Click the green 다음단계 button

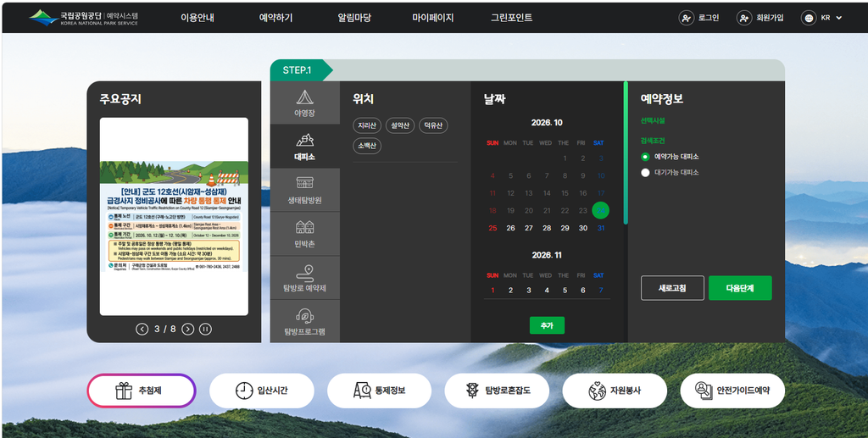click(x=740, y=288)
